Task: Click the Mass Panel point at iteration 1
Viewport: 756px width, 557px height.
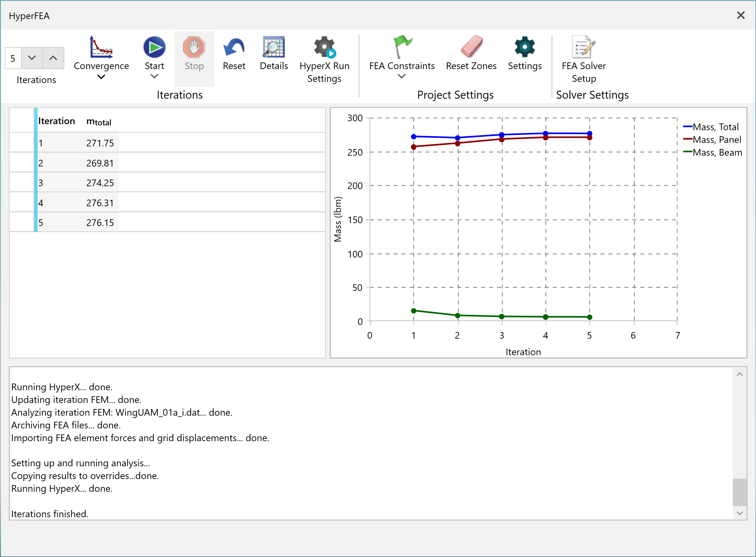Action: [414, 147]
